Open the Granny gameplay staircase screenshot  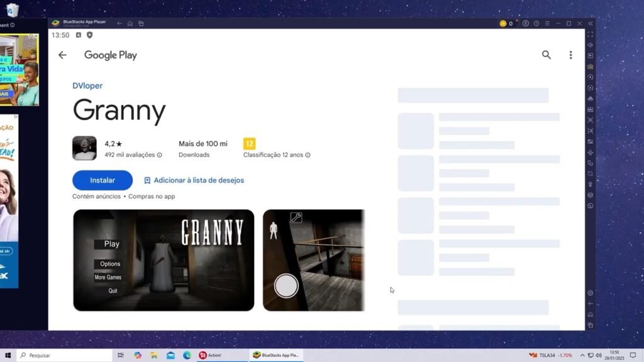point(314,260)
